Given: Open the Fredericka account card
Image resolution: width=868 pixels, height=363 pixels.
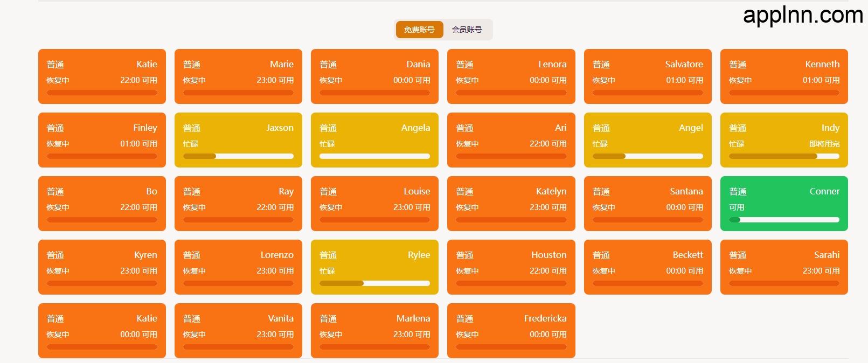Looking at the screenshot, I should pyautogui.click(x=511, y=331).
